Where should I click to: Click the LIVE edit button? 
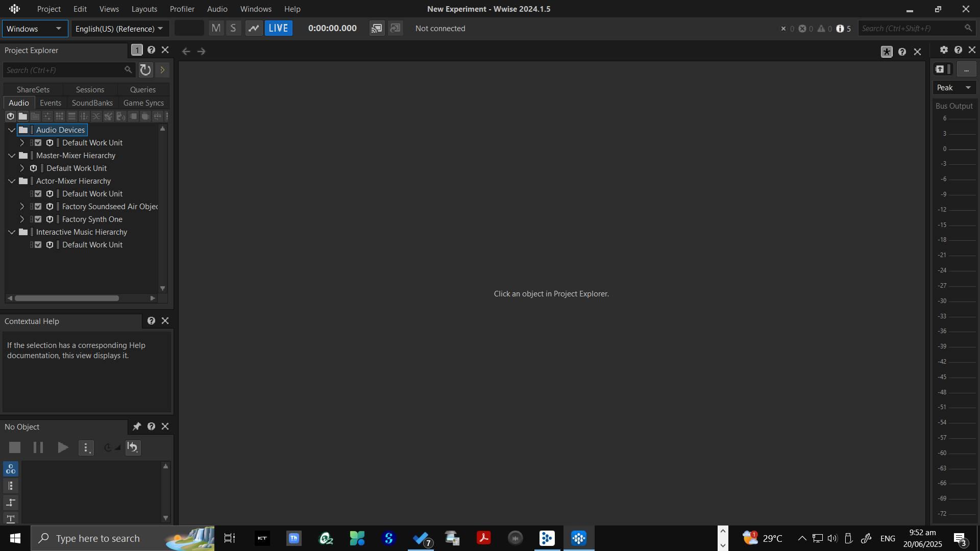(x=278, y=28)
